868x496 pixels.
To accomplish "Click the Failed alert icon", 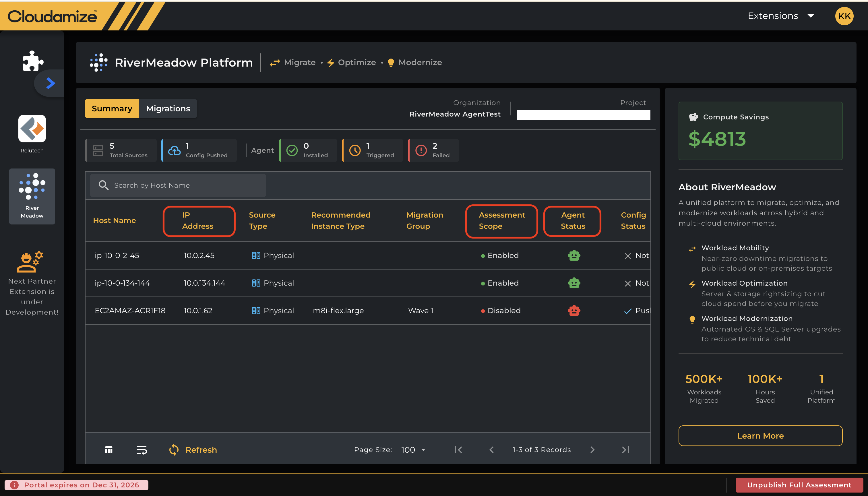I will (421, 150).
